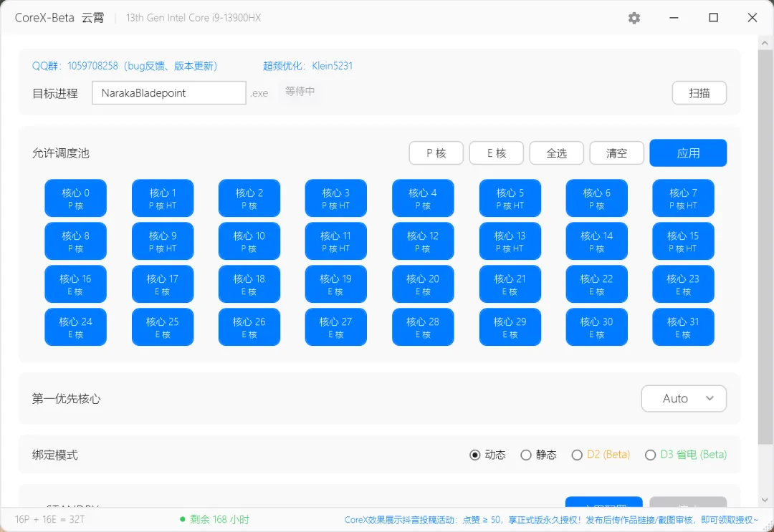Toggle core 16 E-core tile
The height and width of the screenshot is (532, 774).
pos(75,284)
